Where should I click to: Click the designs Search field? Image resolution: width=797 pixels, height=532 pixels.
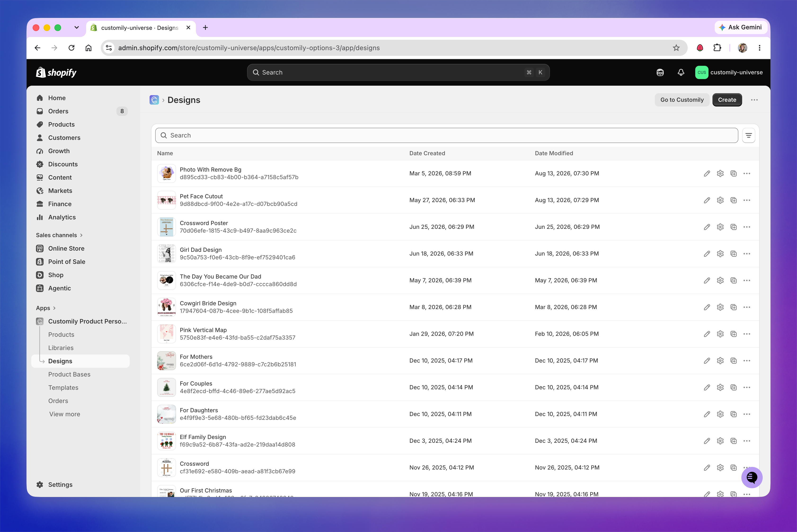point(447,135)
